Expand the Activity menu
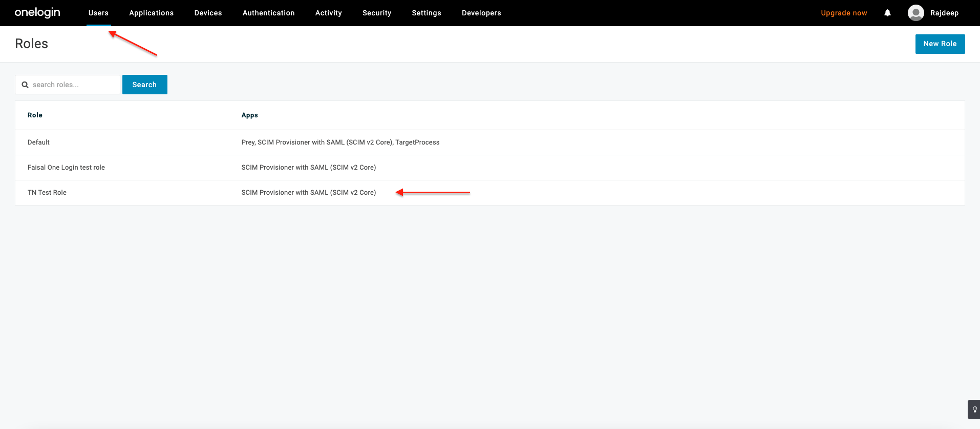This screenshot has width=980, height=429. tap(328, 13)
